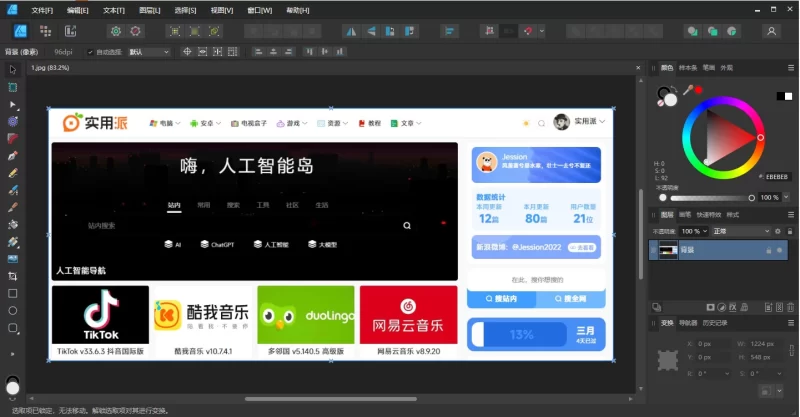
Task: Click the green gear preferences icon
Action: [x=116, y=31]
